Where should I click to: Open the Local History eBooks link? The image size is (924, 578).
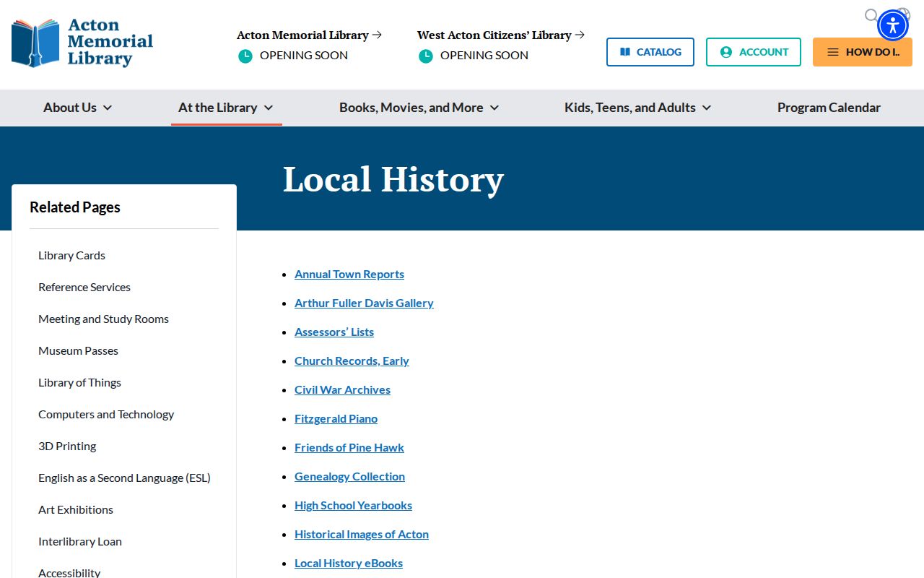pyautogui.click(x=349, y=563)
